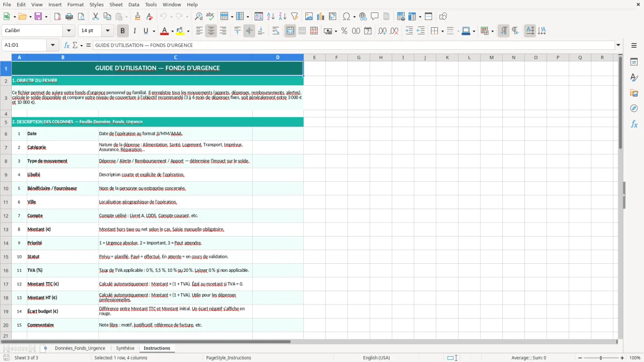This screenshot has width=644, height=362.
Task: Open the Font Name dropdown
Action: [68, 31]
